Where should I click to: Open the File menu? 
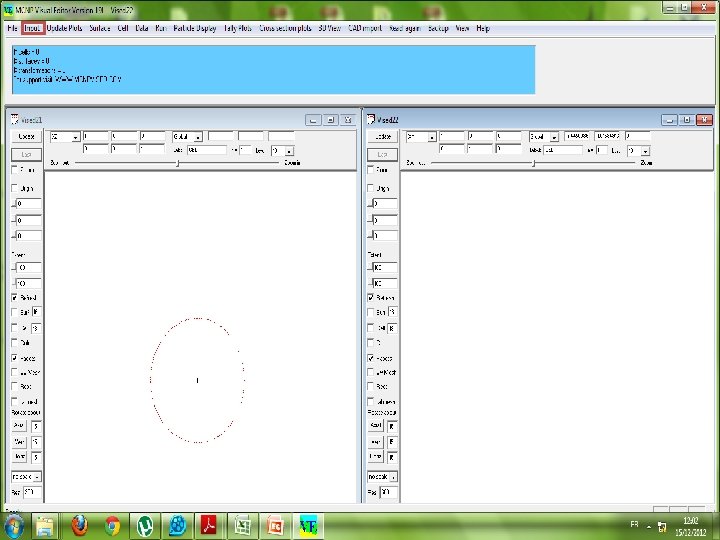pos(12,28)
